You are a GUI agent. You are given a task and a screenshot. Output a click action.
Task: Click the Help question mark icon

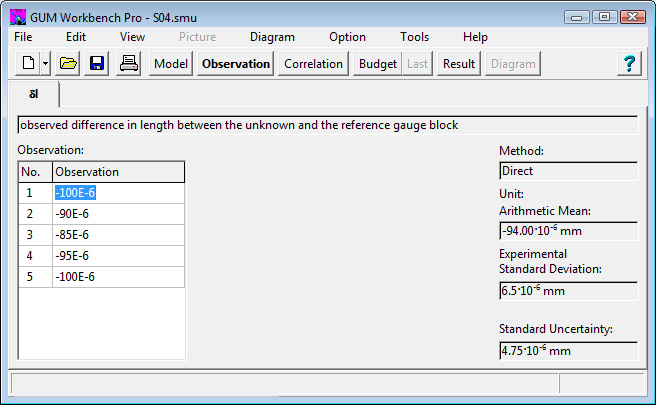[629, 64]
